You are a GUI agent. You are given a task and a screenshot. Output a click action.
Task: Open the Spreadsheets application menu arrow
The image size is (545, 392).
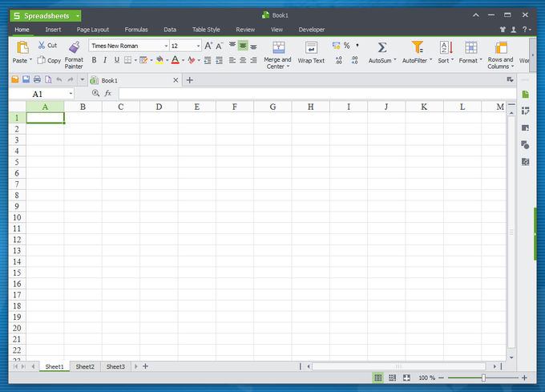click(78, 16)
